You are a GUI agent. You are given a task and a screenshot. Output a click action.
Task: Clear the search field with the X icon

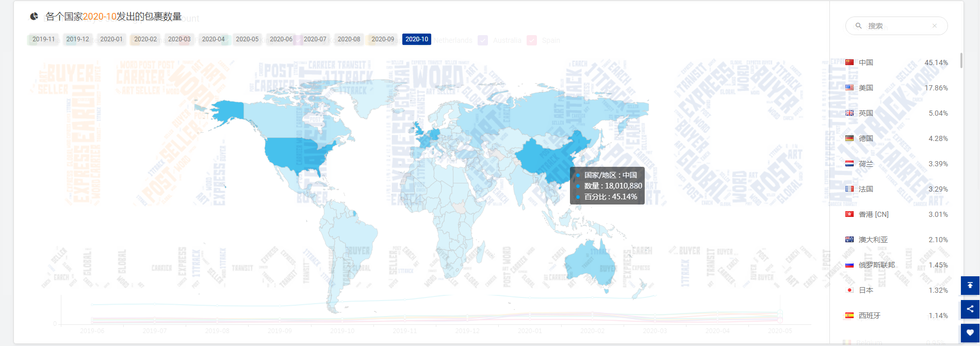934,26
